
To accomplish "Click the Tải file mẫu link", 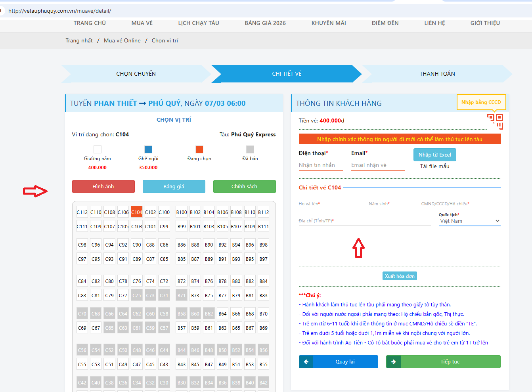I will pyautogui.click(x=434, y=166).
